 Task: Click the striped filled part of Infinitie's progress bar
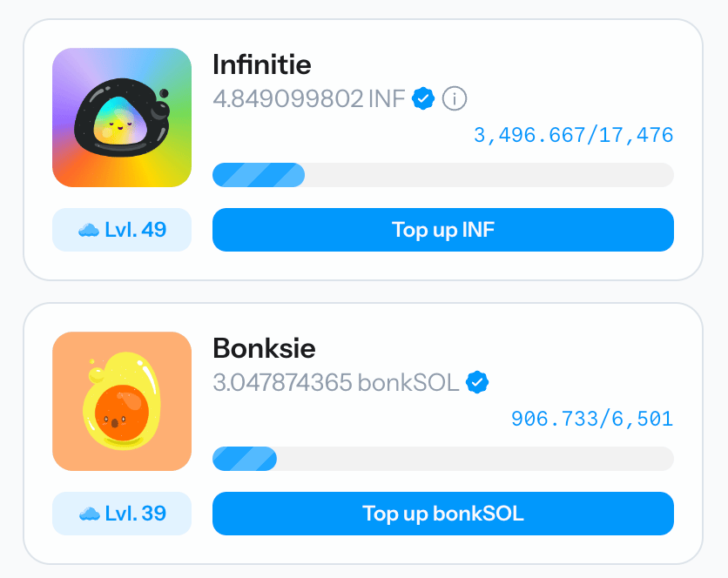[x=259, y=175]
